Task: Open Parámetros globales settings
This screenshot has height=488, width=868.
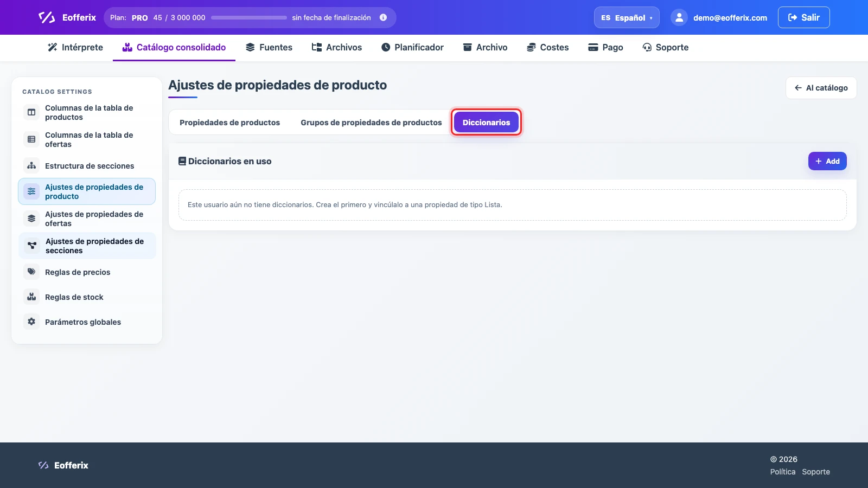Action: coord(87,322)
